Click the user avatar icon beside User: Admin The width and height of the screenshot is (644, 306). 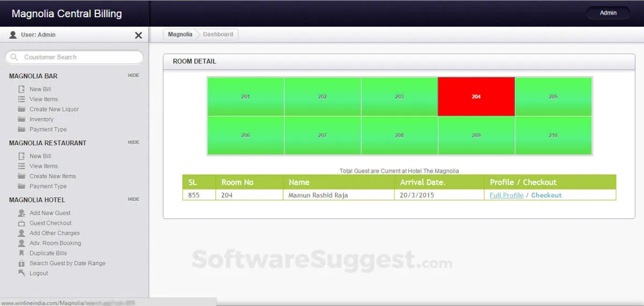pos(13,35)
